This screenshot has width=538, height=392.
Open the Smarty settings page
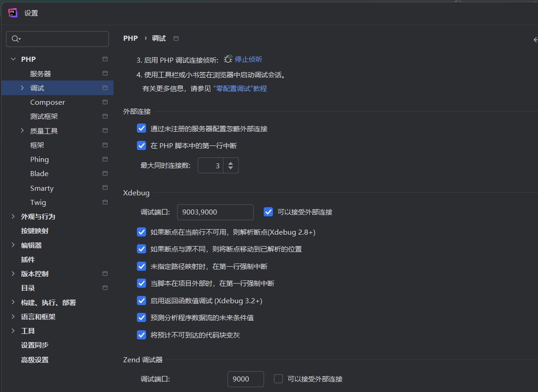pyautogui.click(x=42, y=188)
